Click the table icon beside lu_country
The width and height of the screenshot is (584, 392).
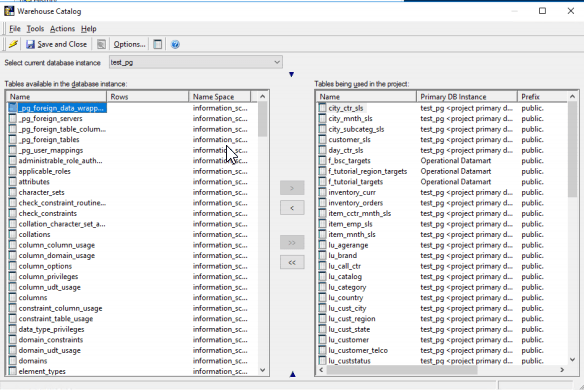(x=323, y=298)
